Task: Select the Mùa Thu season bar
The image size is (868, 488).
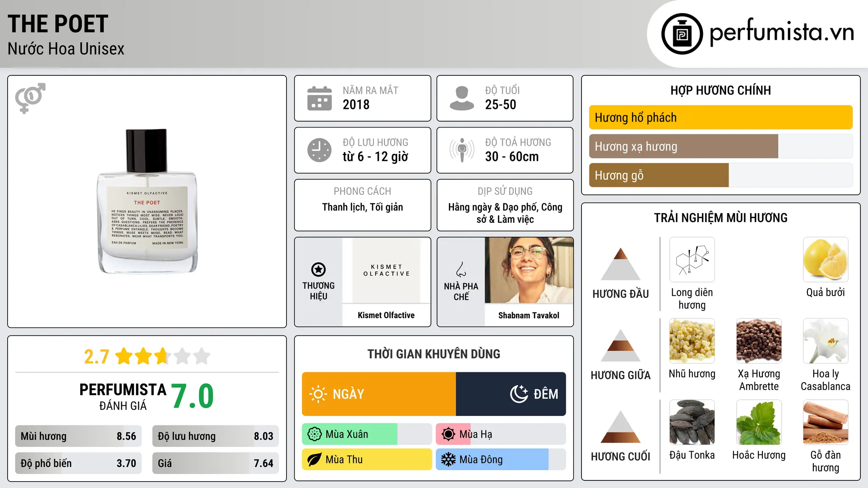Action: (367, 460)
